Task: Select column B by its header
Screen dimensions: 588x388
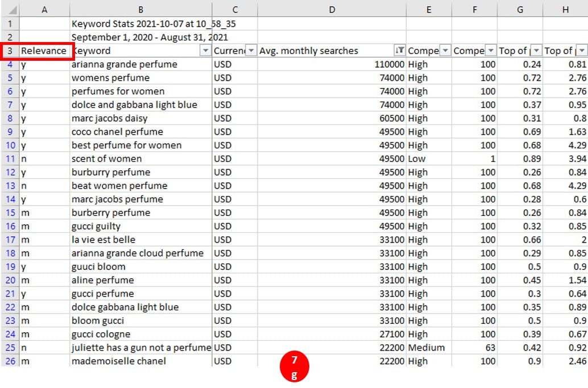Action: (x=140, y=10)
